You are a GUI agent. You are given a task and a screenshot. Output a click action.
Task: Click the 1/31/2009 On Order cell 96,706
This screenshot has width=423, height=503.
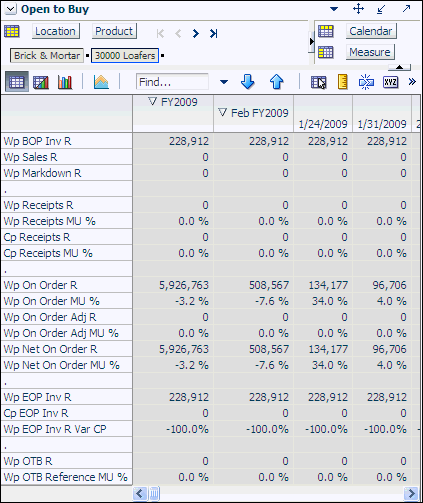click(382, 285)
